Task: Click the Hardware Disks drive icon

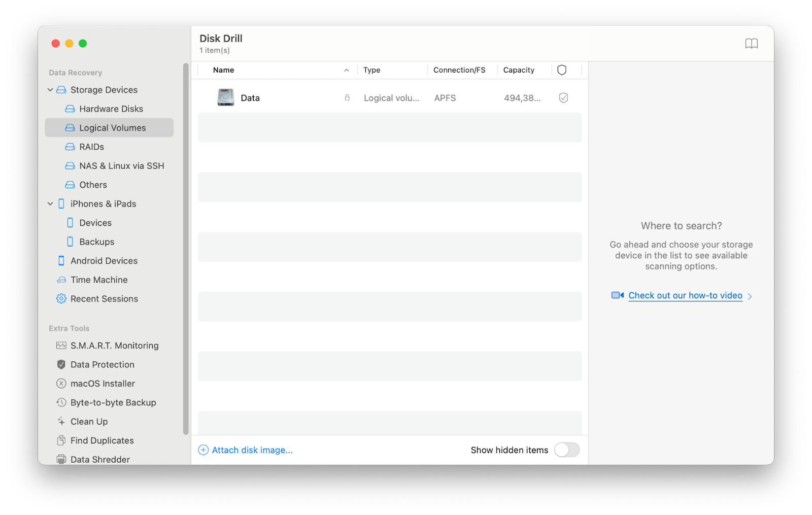Action: (70, 109)
